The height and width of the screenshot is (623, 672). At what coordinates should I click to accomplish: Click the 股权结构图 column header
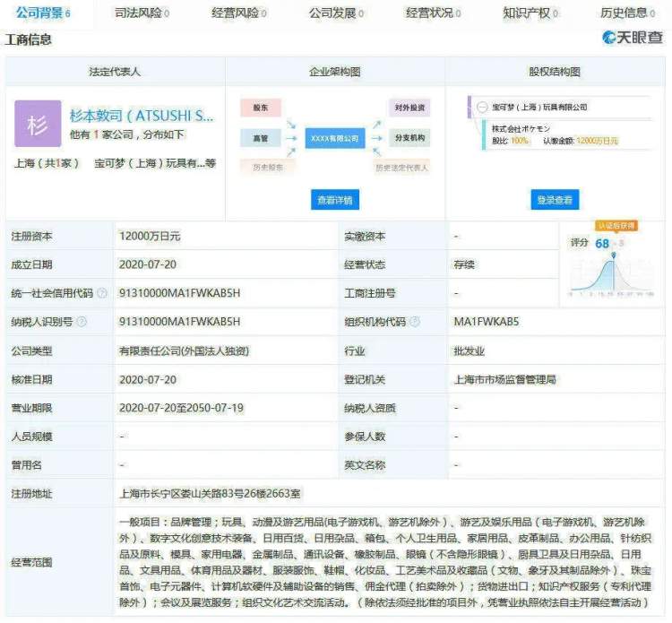point(555,72)
